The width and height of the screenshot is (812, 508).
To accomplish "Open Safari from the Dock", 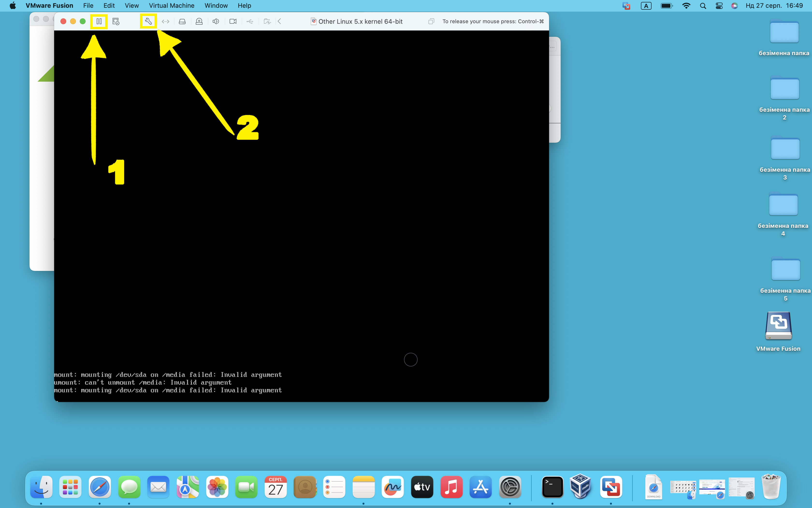I will coord(100,487).
